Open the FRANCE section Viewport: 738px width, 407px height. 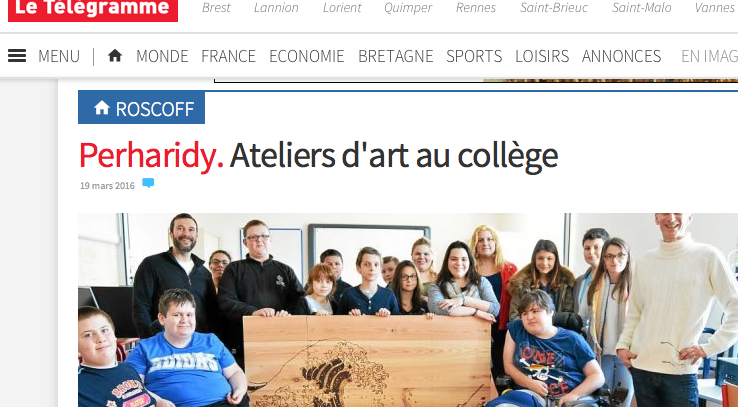[x=228, y=56]
